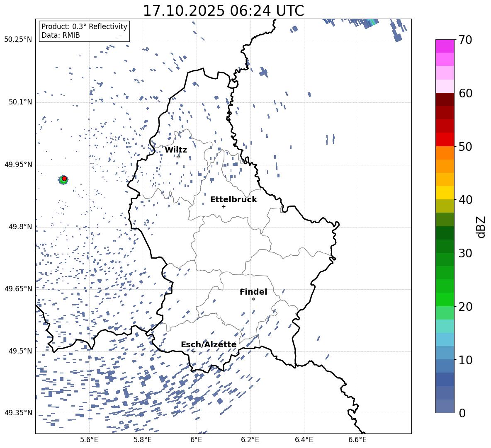Viewport: 491px width, 448px height.
Task: Click the red radar echo dot
Action: pos(64,178)
